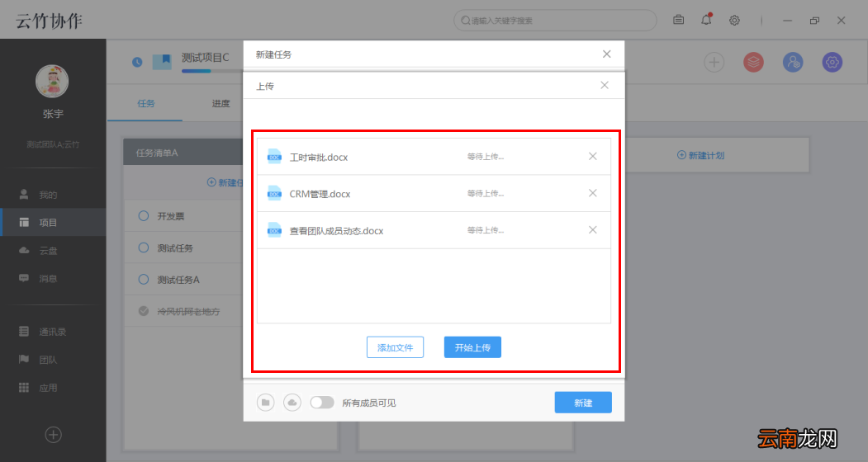Image resolution: width=868 pixels, height=462 pixels.
Task: Click the blue member management icon
Action: tap(793, 62)
